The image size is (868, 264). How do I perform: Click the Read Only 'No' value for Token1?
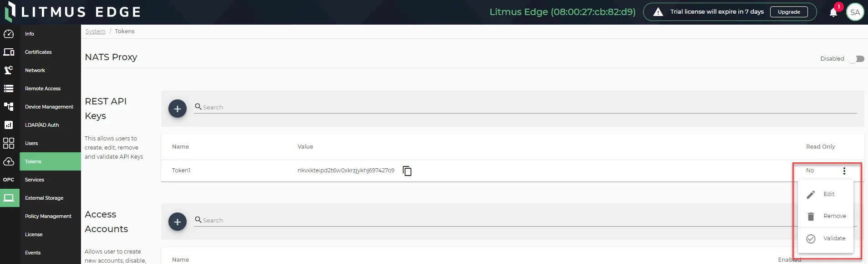point(810,171)
